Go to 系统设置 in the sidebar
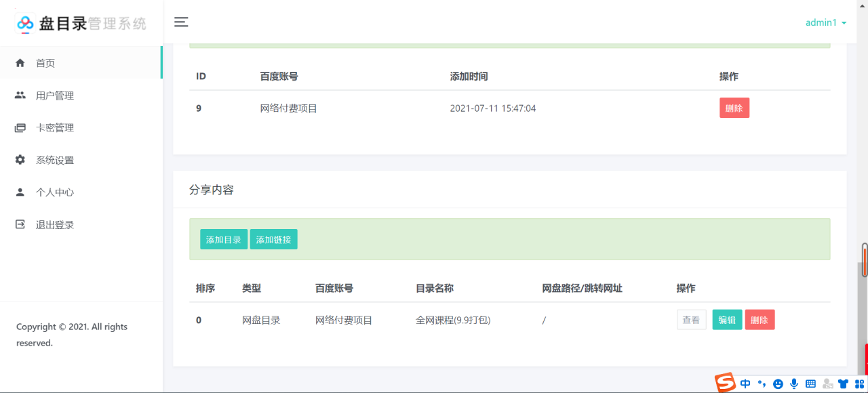Screen dimensions: 868x393 (x=55, y=160)
